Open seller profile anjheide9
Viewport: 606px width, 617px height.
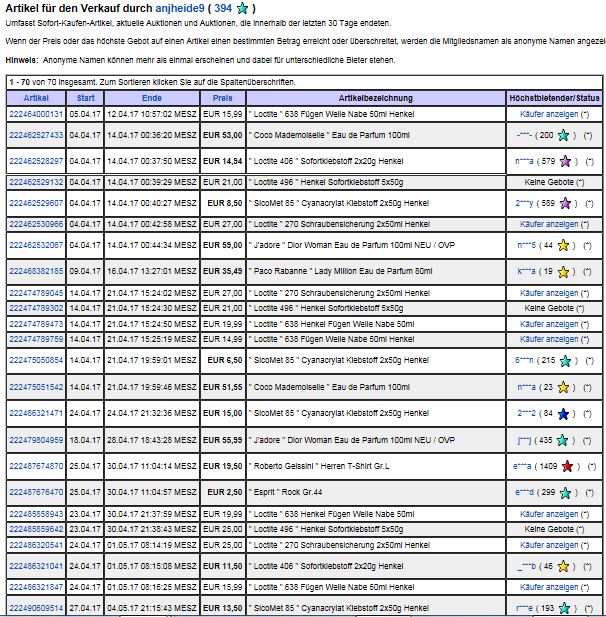180,8
